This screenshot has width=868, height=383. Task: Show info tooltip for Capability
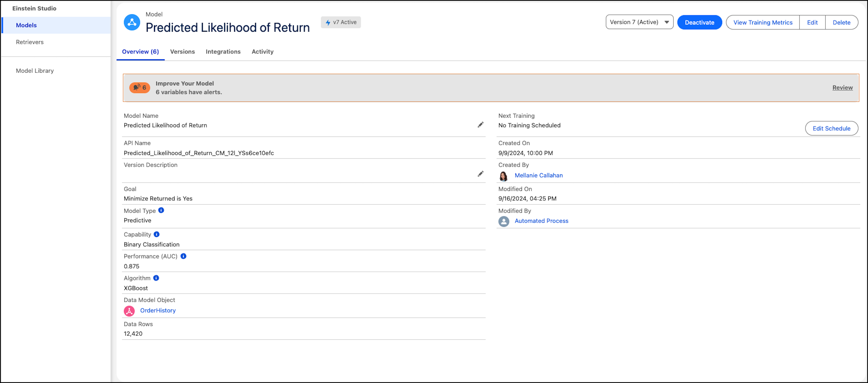(157, 234)
